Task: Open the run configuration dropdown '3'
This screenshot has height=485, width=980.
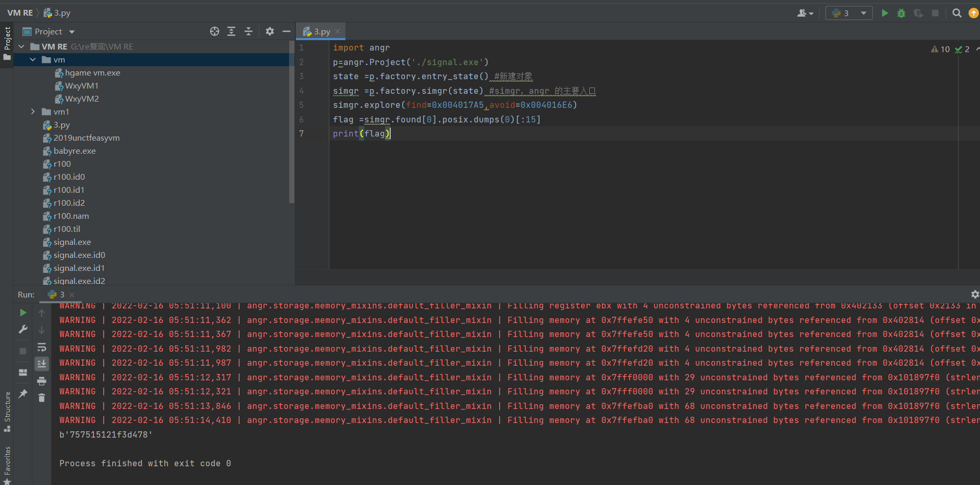Action: [x=849, y=13]
